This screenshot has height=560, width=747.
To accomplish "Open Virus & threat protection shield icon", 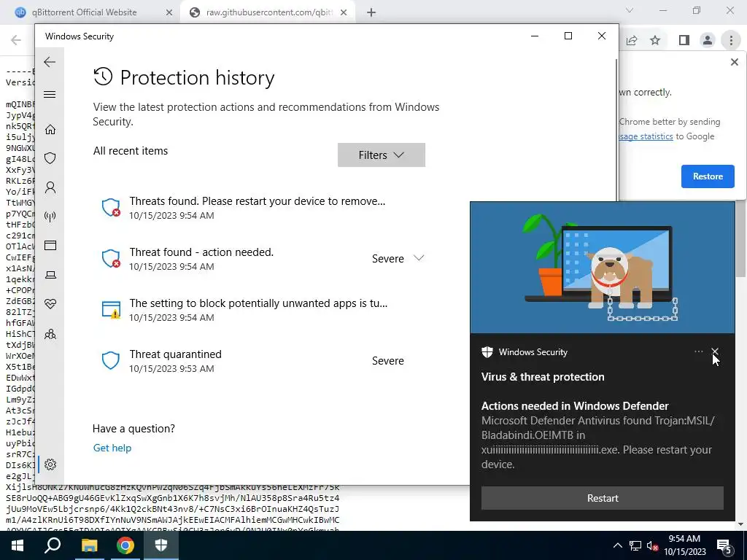I will [50, 158].
